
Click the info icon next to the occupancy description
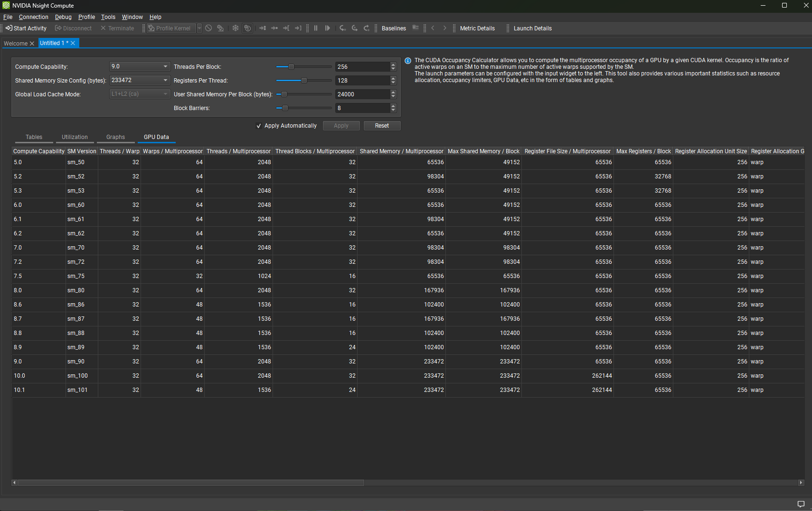click(x=408, y=61)
